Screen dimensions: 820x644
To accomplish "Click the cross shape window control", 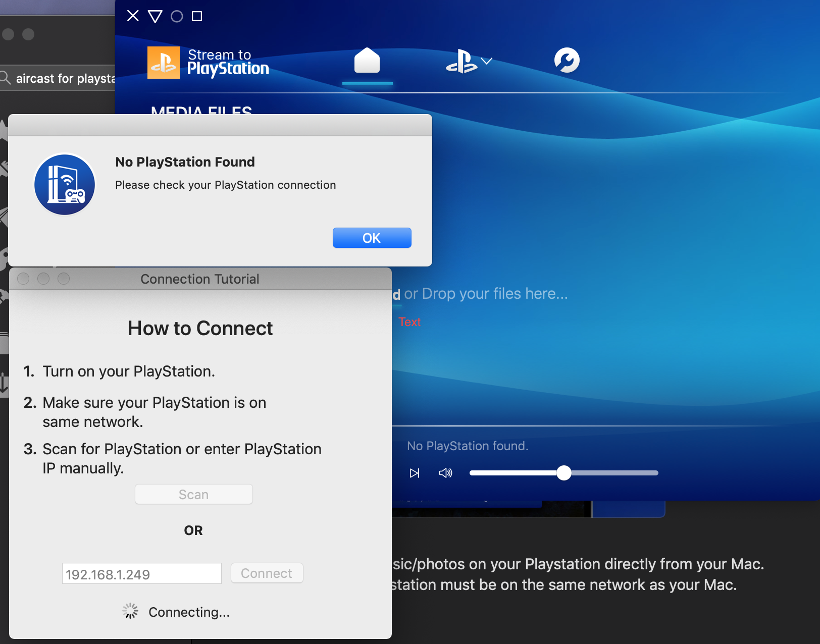I will (x=133, y=16).
